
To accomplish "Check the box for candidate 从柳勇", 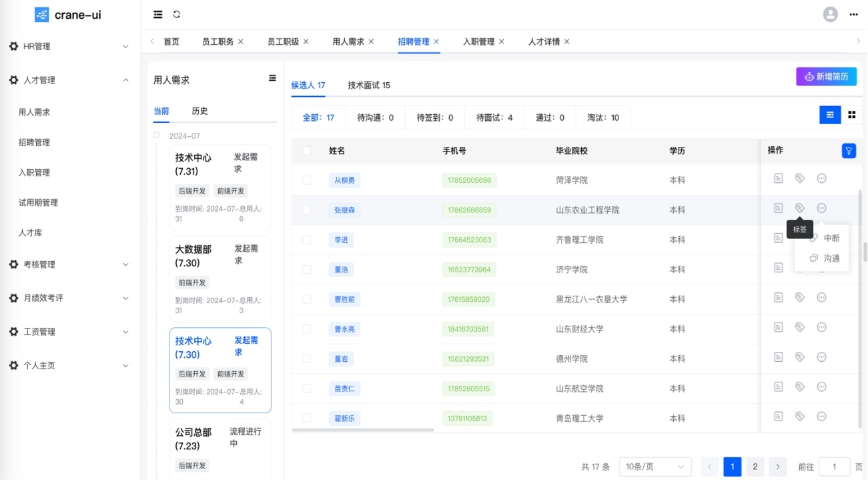I will [307, 180].
